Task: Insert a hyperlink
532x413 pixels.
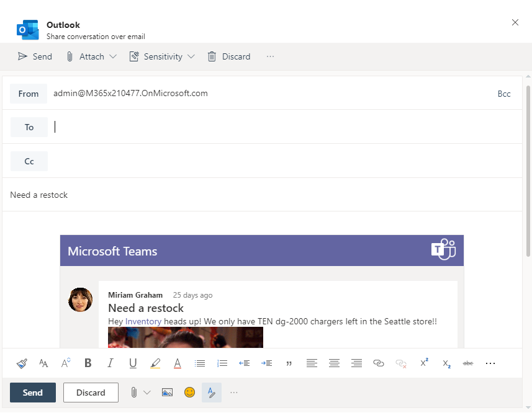Action: pos(379,363)
